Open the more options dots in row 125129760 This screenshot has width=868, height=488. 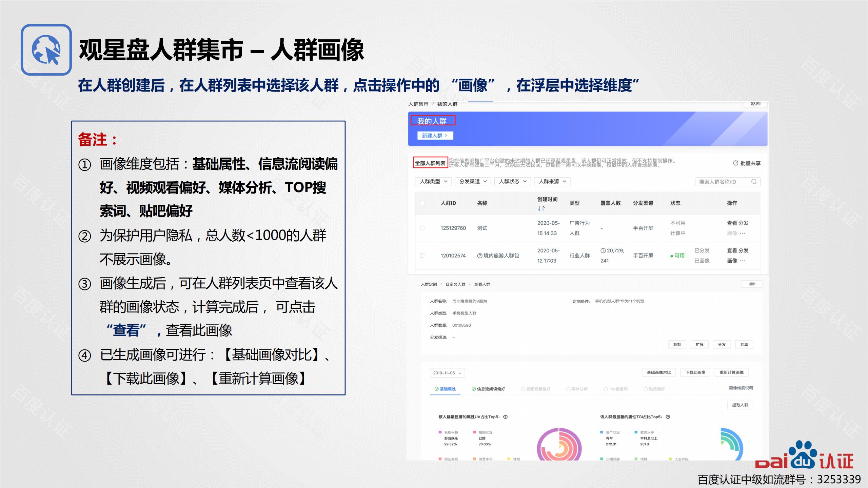point(743,233)
